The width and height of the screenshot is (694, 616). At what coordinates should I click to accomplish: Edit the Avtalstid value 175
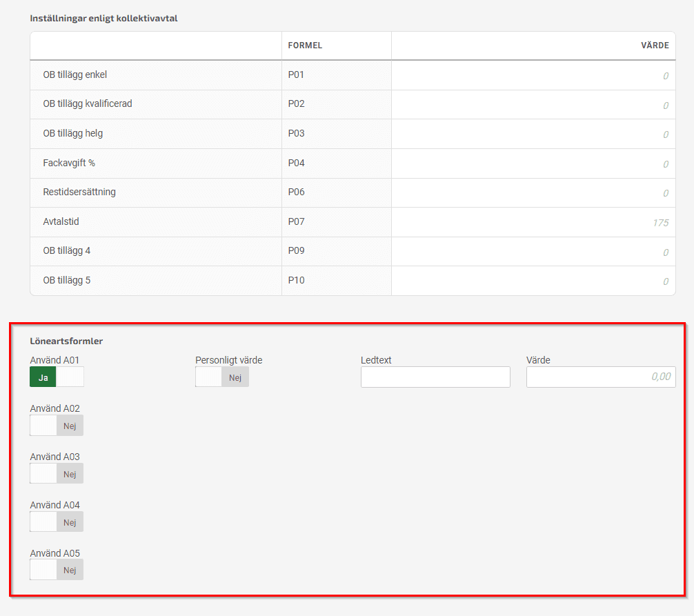(x=533, y=222)
